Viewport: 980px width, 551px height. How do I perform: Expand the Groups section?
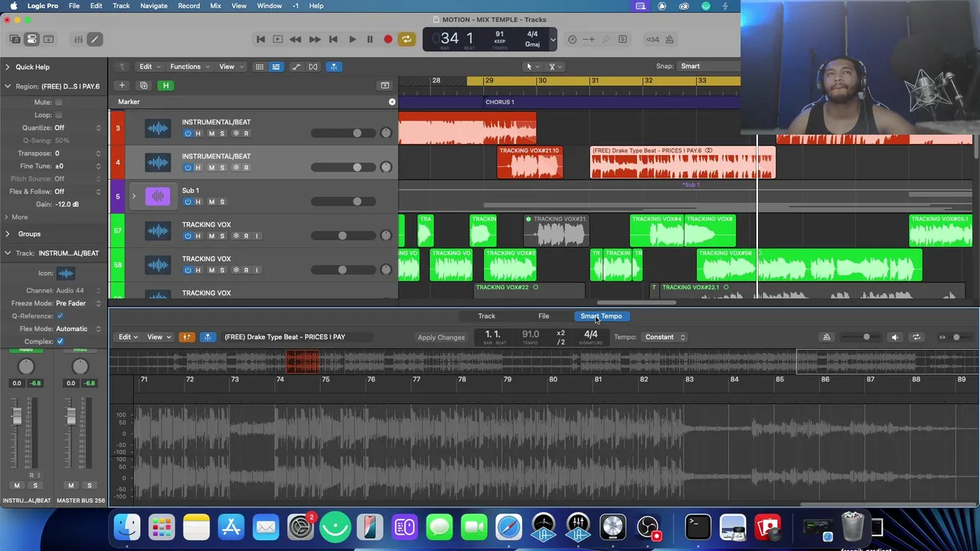[x=7, y=233]
